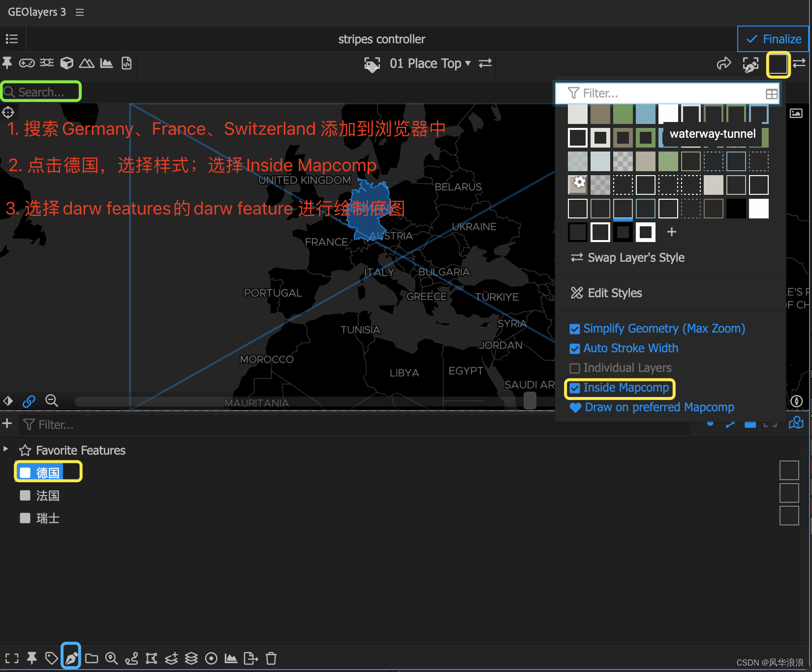812x672 pixels.
Task: Choose Swap Layer's Style
Action: [627, 258]
